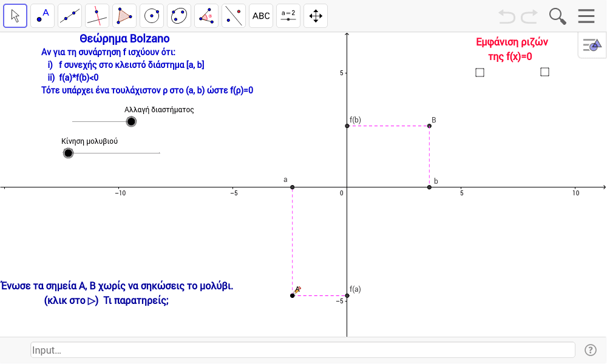The image size is (607, 364).
Task: Open the input help question mark
Action: pyautogui.click(x=591, y=350)
